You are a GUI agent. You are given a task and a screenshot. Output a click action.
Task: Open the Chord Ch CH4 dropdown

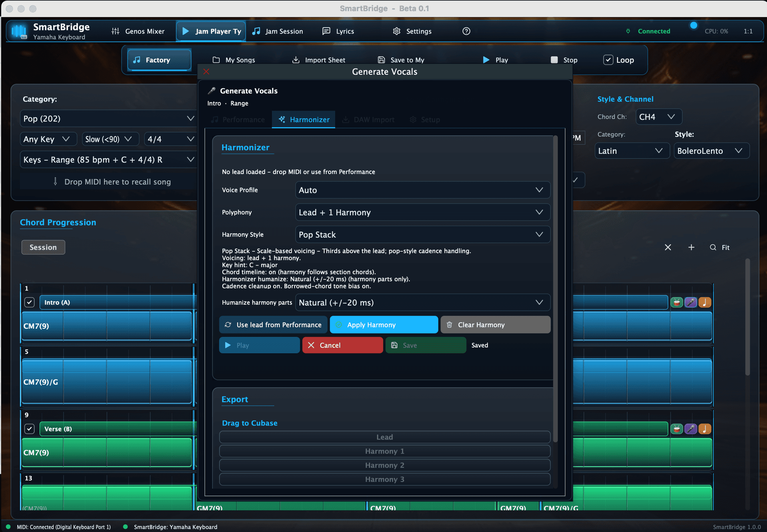point(659,117)
